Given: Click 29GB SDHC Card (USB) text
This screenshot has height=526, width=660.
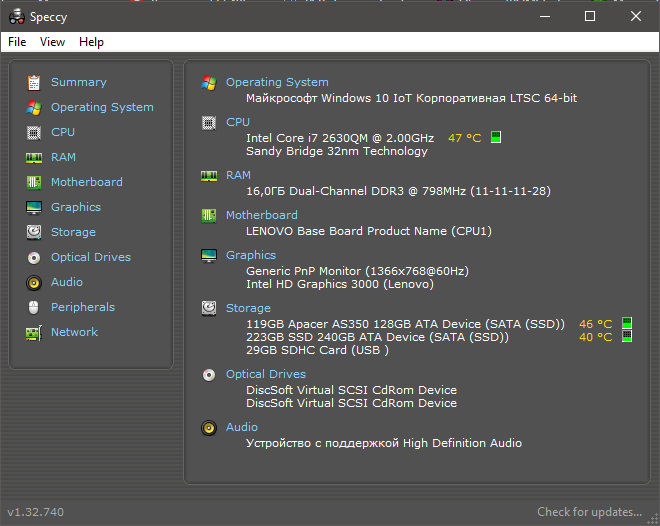Looking at the screenshot, I should 317,350.
